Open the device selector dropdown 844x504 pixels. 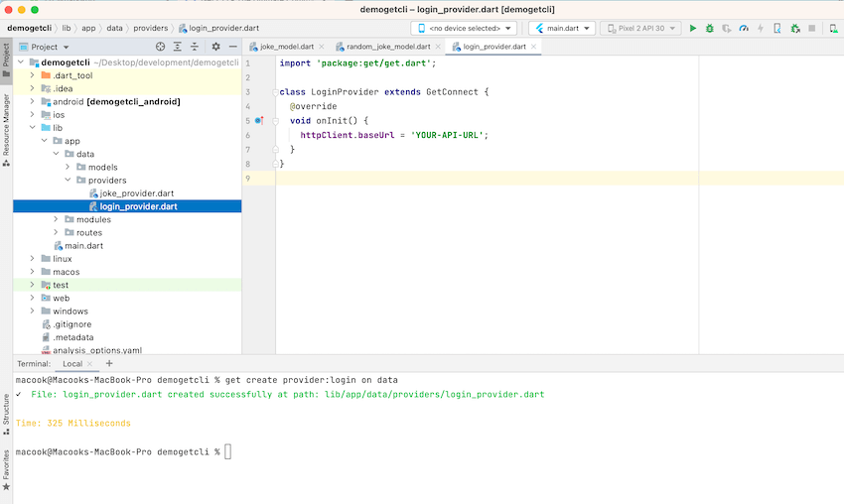(466, 29)
